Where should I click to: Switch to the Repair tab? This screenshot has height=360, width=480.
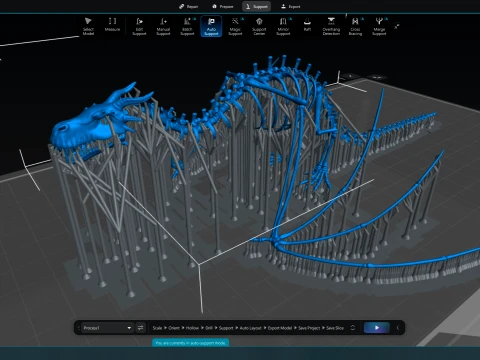click(x=189, y=6)
